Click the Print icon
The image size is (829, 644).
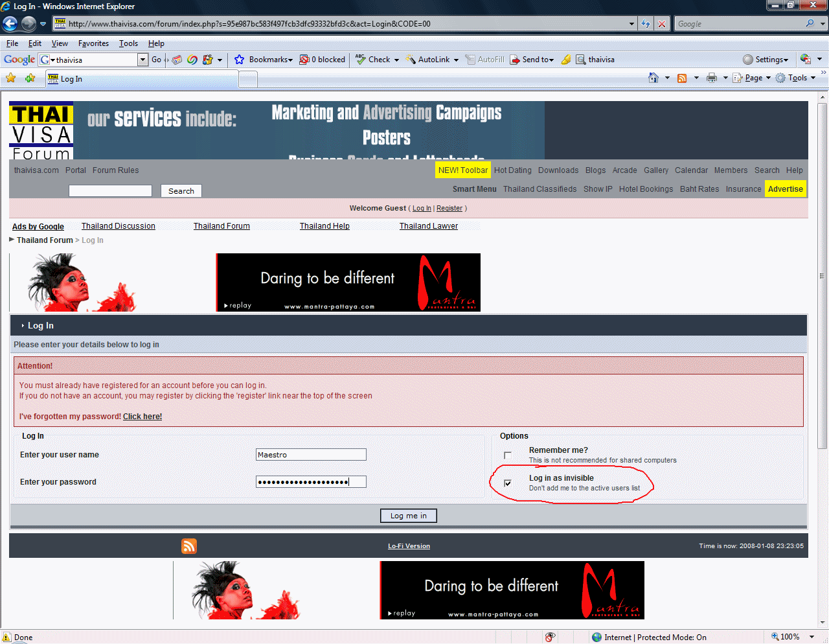tap(712, 78)
